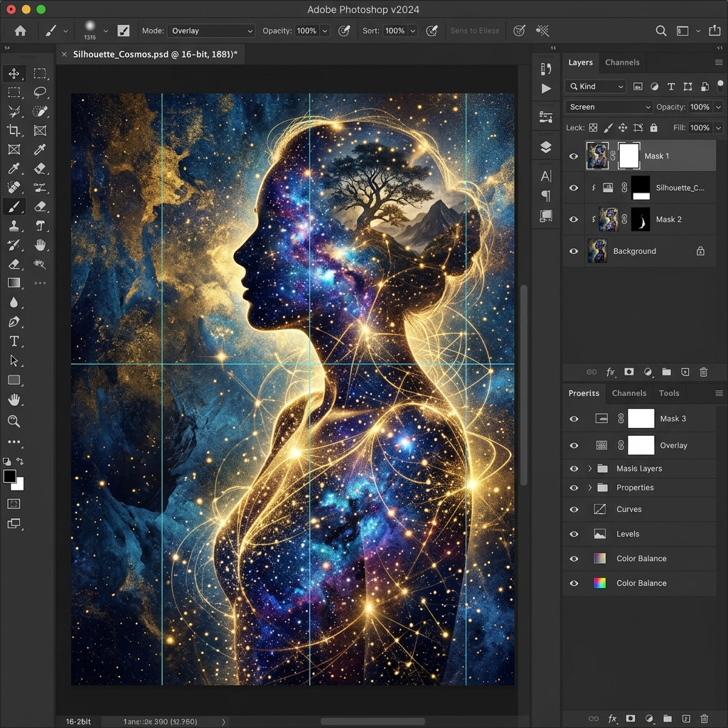
Task: Select the Clone Stamp tool
Action: [x=14, y=225]
